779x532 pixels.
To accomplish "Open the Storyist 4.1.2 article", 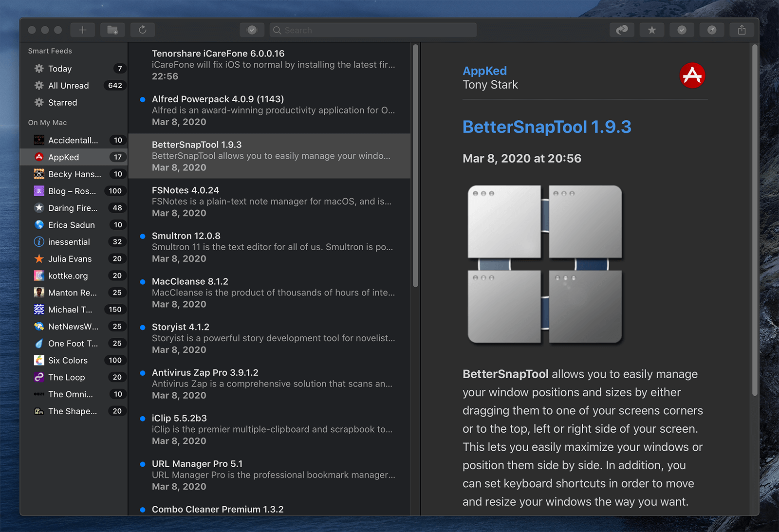I will [x=269, y=338].
